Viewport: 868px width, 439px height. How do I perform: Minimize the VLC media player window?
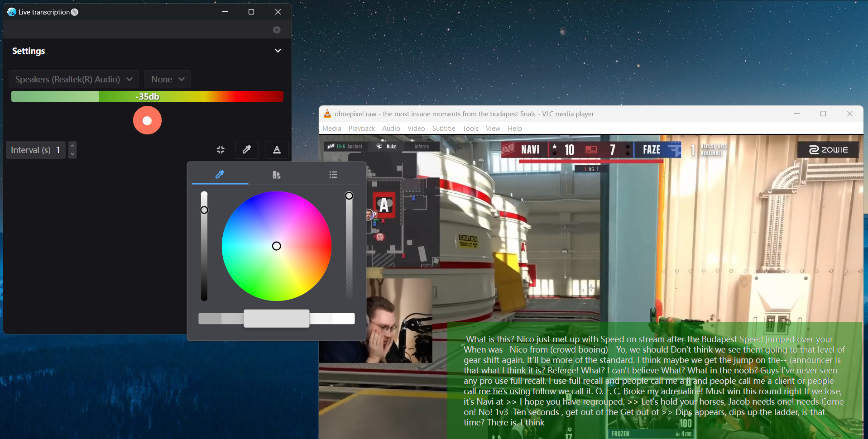point(797,114)
